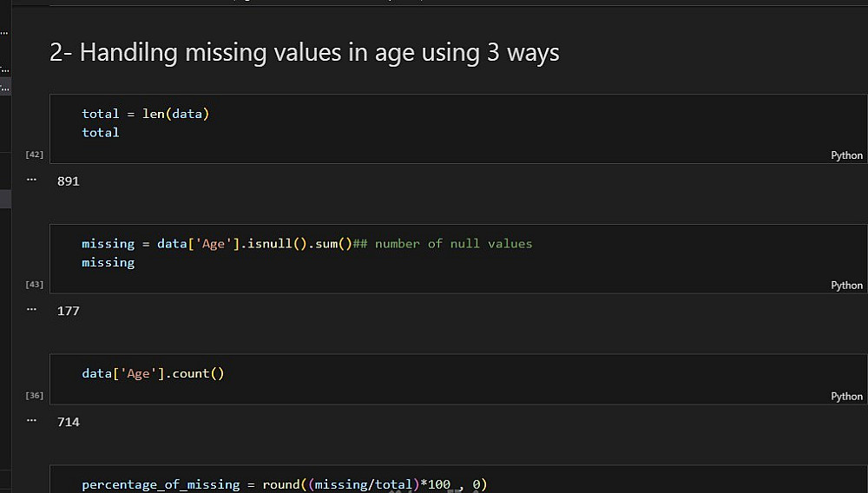Click the standalone 'missing' line in second cell
Viewport: 868px width, 493px height.
pos(108,262)
